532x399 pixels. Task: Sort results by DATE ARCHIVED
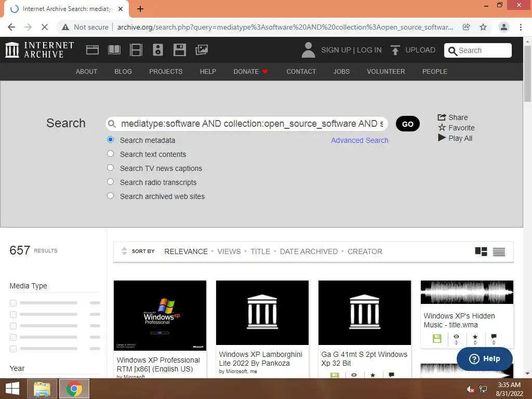(x=309, y=251)
